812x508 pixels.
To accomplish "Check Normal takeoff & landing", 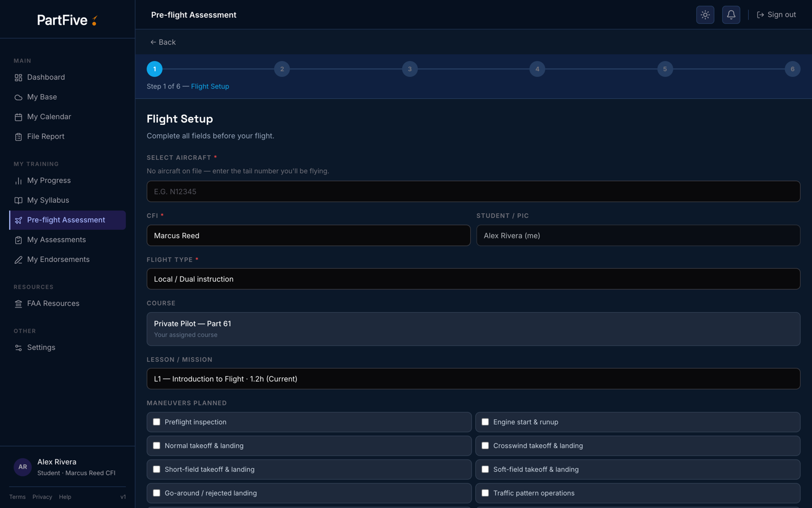I will [x=157, y=446].
